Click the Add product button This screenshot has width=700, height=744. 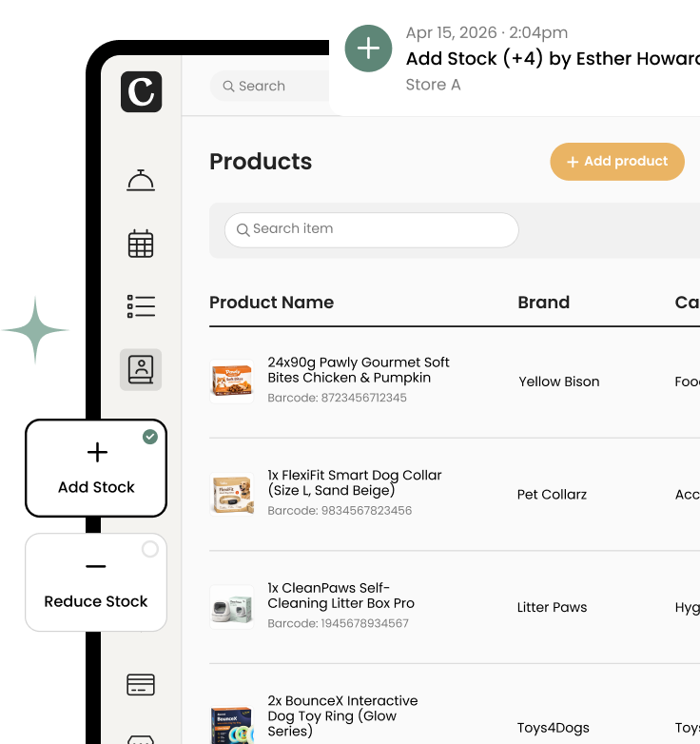pyautogui.click(x=617, y=162)
